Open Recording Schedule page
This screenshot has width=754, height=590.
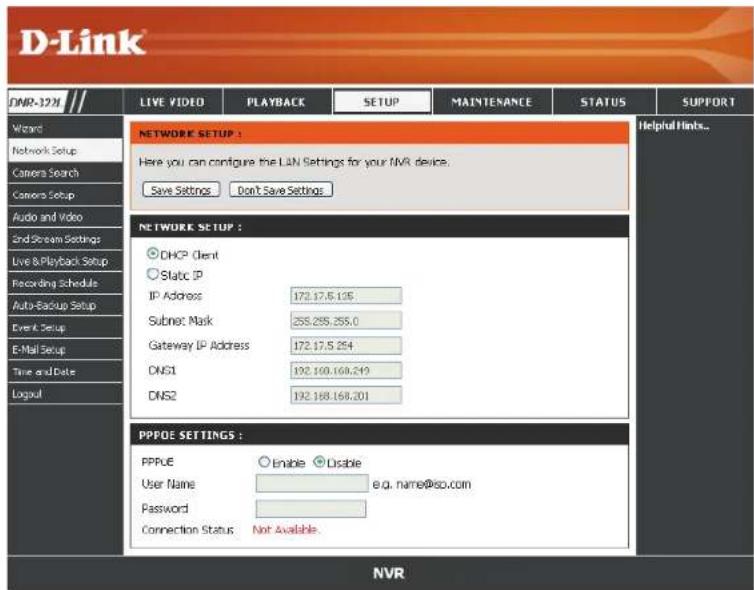click(65, 283)
